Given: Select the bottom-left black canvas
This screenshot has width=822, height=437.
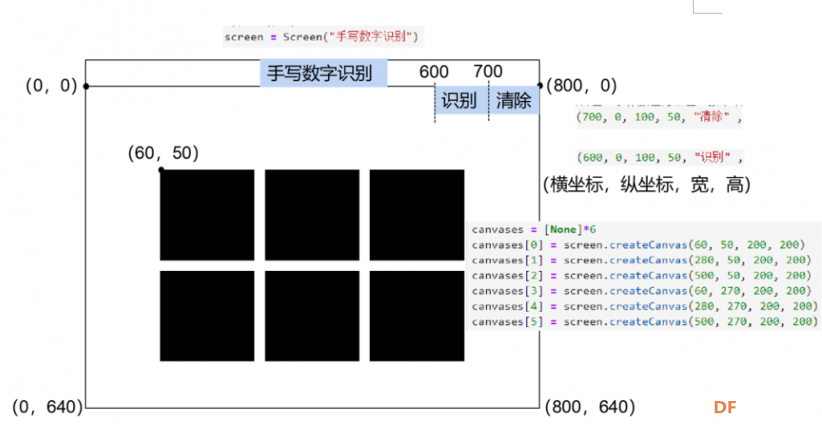Looking at the screenshot, I should 207,316.
